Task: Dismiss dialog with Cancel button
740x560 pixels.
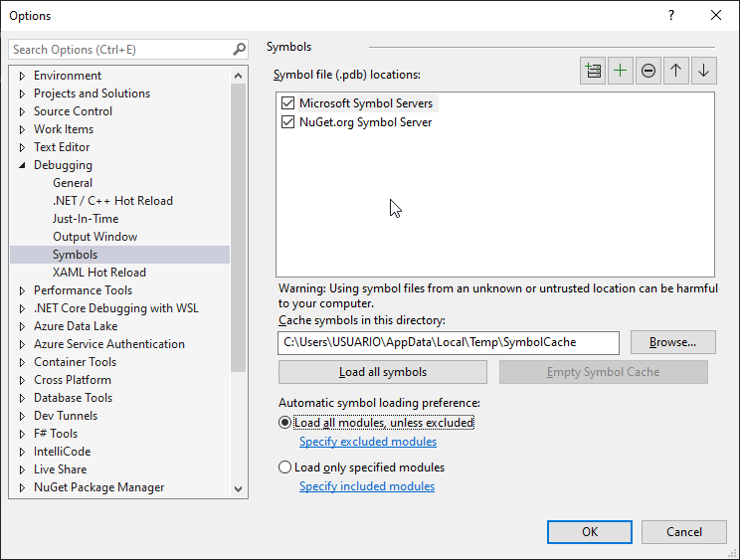Action: pos(684,532)
